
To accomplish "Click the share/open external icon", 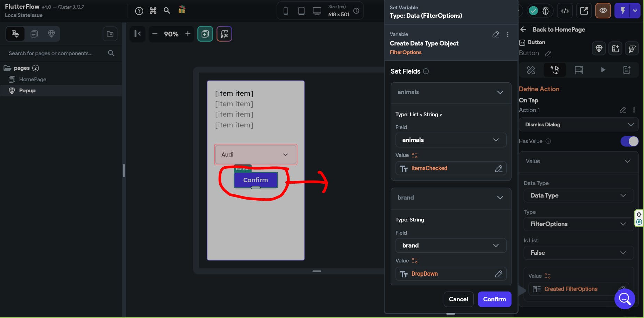I will coord(584,11).
